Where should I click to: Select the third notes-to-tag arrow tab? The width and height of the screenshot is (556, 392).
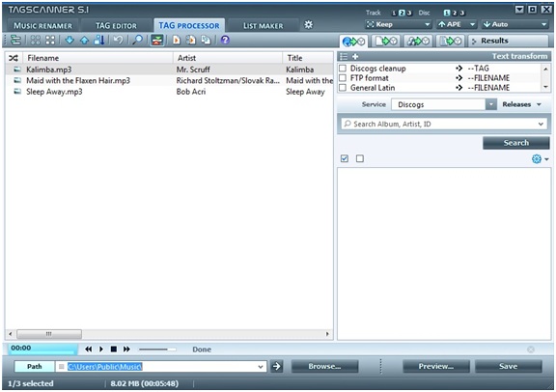point(418,42)
